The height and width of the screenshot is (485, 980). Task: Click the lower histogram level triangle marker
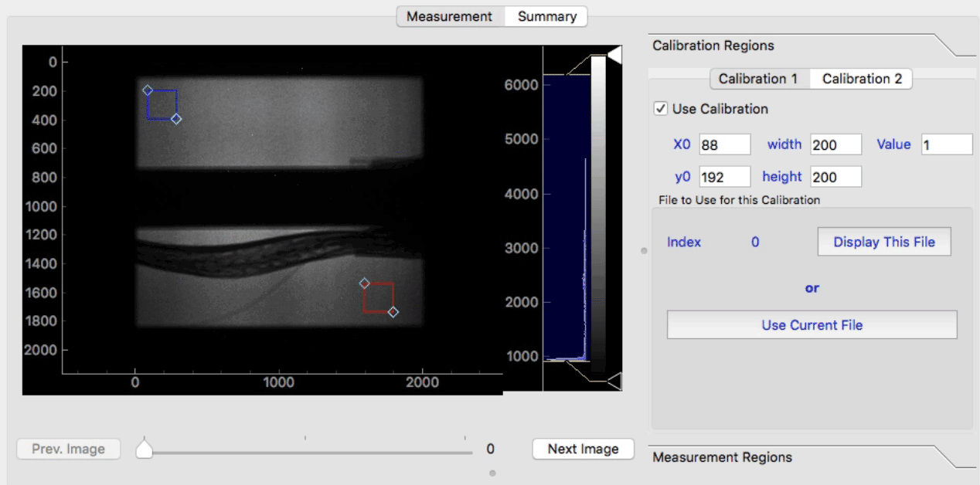pyautogui.click(x=614, y=381)
